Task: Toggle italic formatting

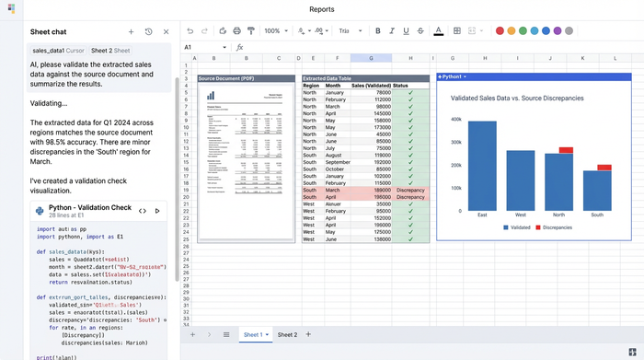Action: [392, 30]
